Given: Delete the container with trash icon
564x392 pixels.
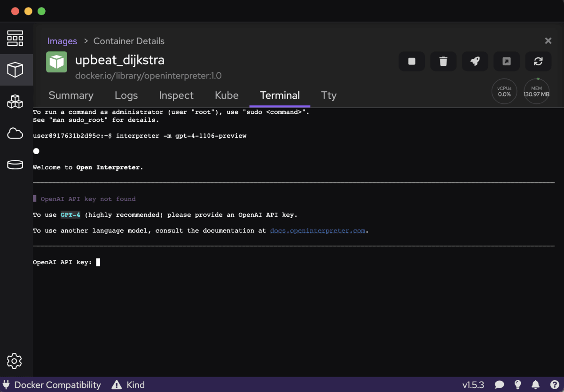Looking at the screenshot, I should [443, 61].
